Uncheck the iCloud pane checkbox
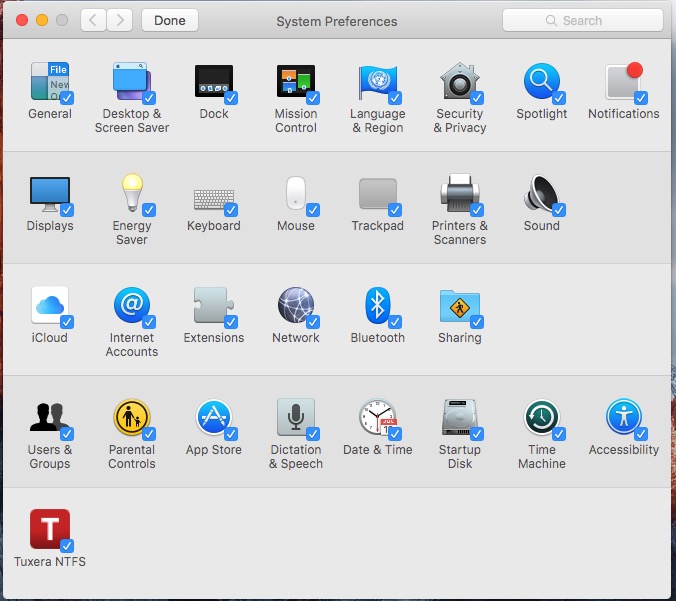Screen dimensions: 676x601 67,322
